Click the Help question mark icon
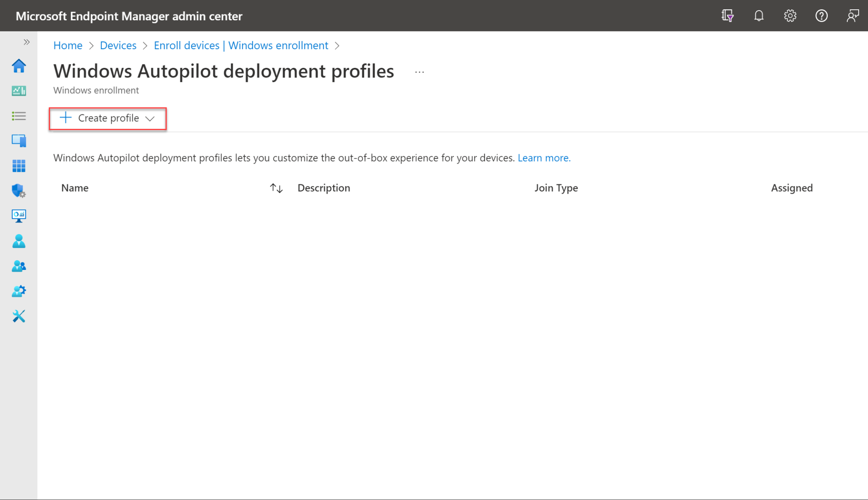This screenshot has height=500, width=868. [x=821, y=16]
